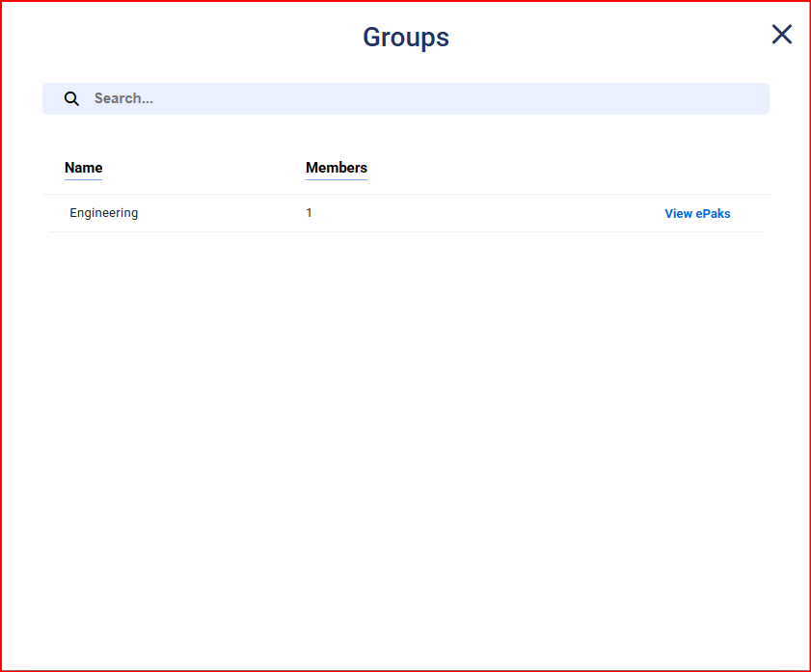Open View ePaks for Engineering
The height and width of the screenshot is (672, 811).
point(697,214)
